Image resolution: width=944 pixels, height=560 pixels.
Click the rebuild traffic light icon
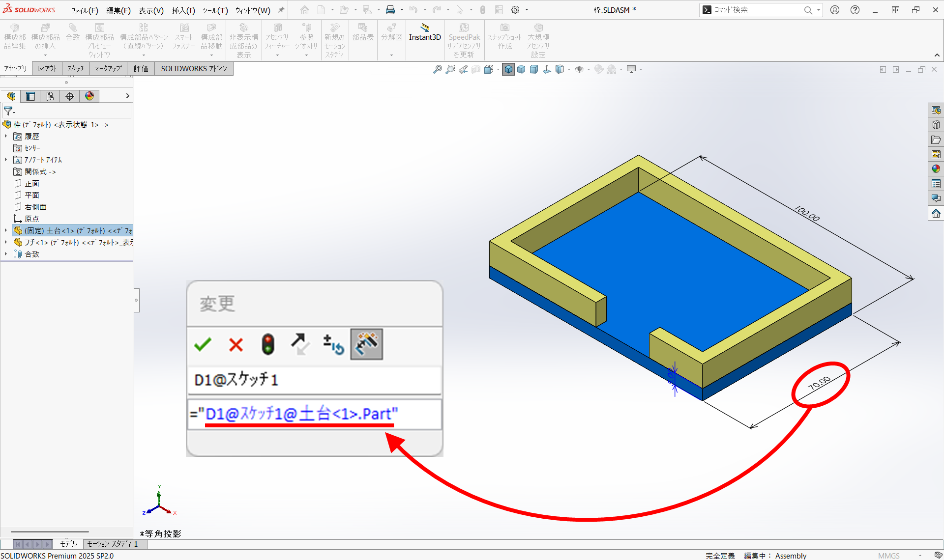268,345
